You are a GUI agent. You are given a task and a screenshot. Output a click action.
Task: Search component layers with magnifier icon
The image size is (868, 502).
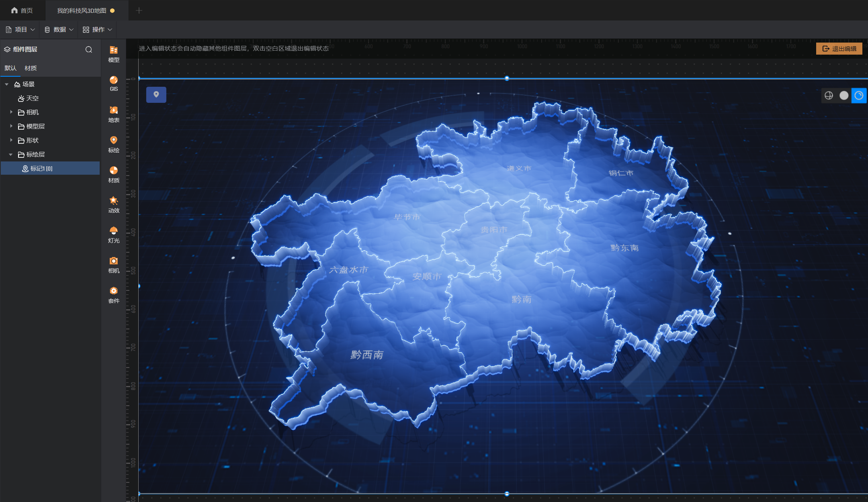[x=89, y=49]
